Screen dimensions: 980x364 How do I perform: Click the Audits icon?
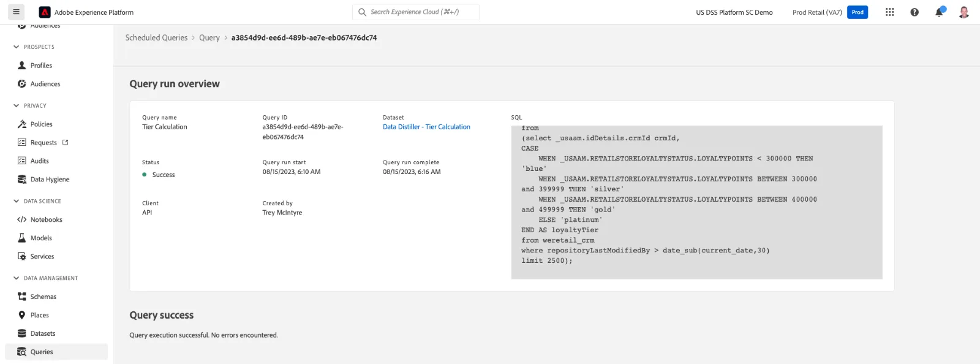pyautogui.click(x=22, y=161)
